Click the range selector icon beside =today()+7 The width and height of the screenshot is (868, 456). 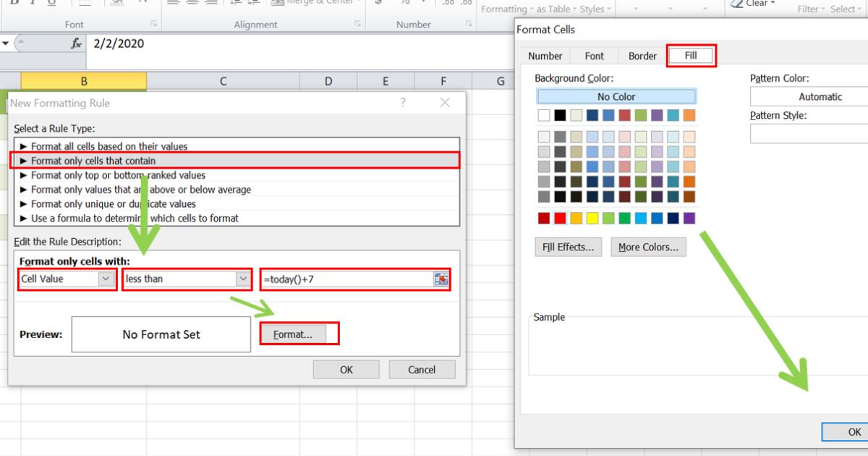pyautogui.click(x=441, y=279)
